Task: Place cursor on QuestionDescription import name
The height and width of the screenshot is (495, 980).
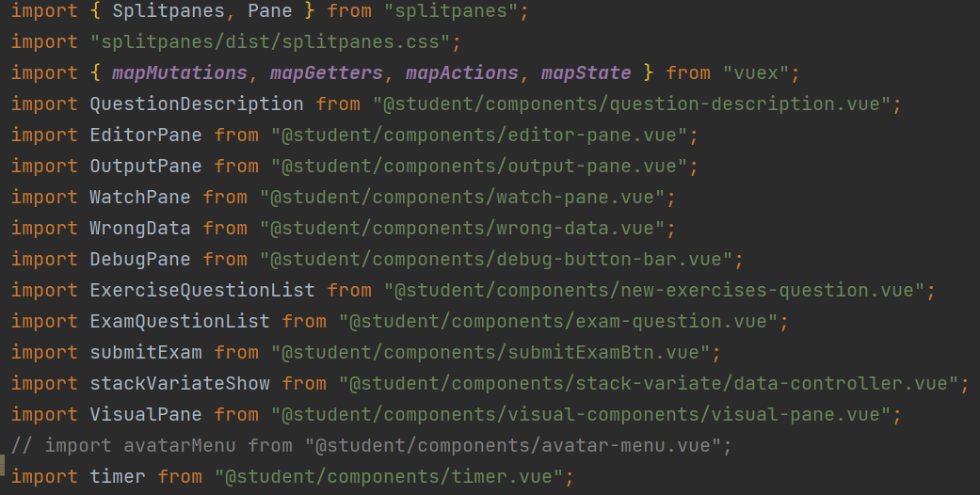Action: [197, 104]
